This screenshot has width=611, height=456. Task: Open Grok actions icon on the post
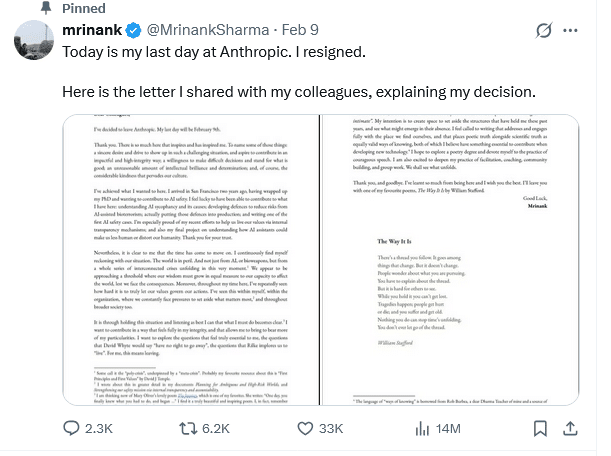click(x=545, y=31)
